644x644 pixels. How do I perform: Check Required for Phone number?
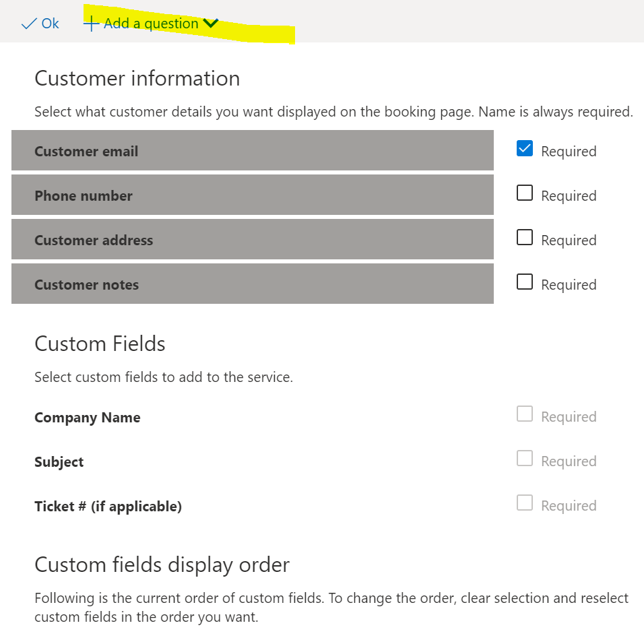[x=525, y=193]
